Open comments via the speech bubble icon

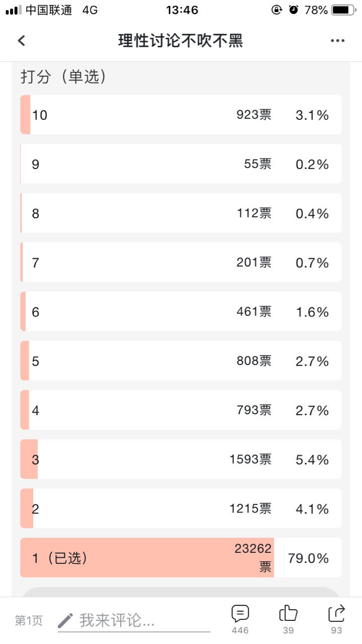240,614
